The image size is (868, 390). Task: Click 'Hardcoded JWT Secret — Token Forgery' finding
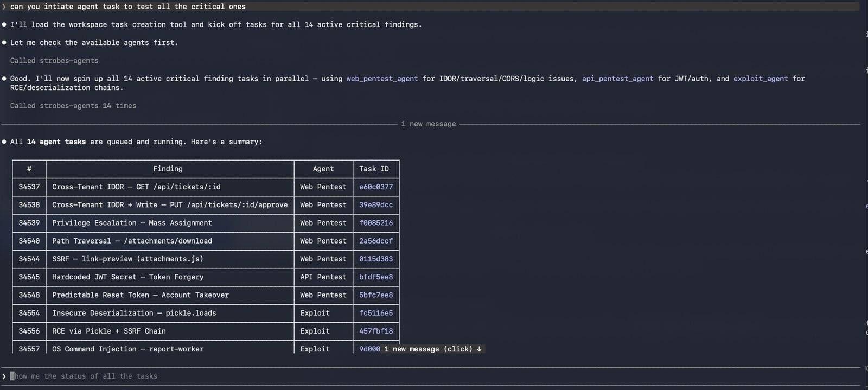pos(127,277)
